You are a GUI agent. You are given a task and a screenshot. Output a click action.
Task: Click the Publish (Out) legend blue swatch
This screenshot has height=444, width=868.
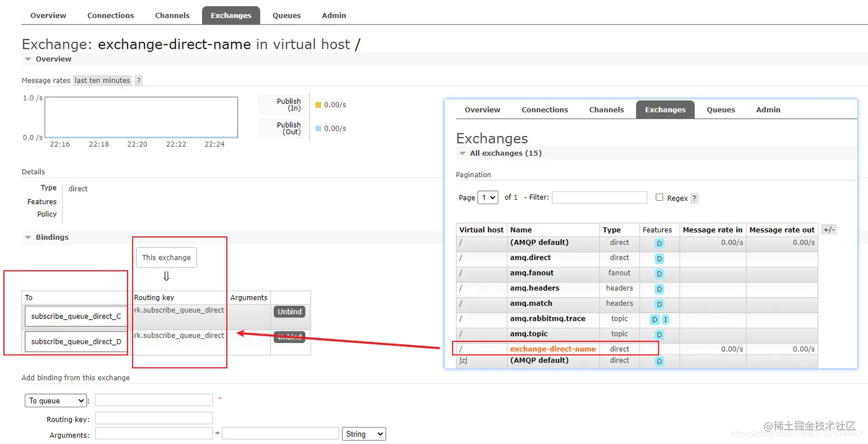click(318, 128)
